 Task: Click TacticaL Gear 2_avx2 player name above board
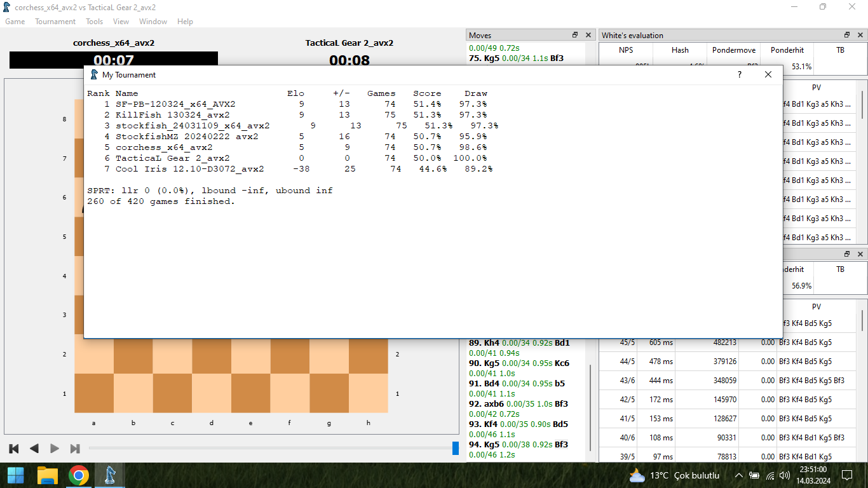349,43
